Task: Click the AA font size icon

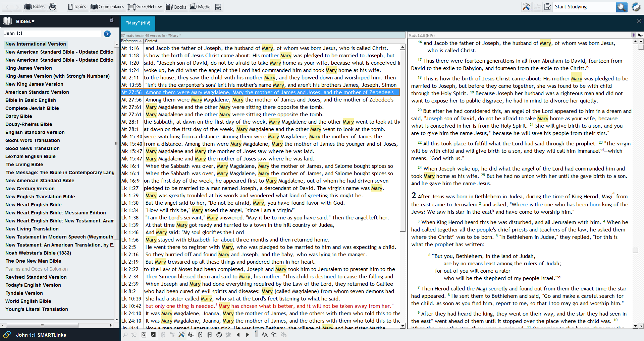Action: coord(265,335)
